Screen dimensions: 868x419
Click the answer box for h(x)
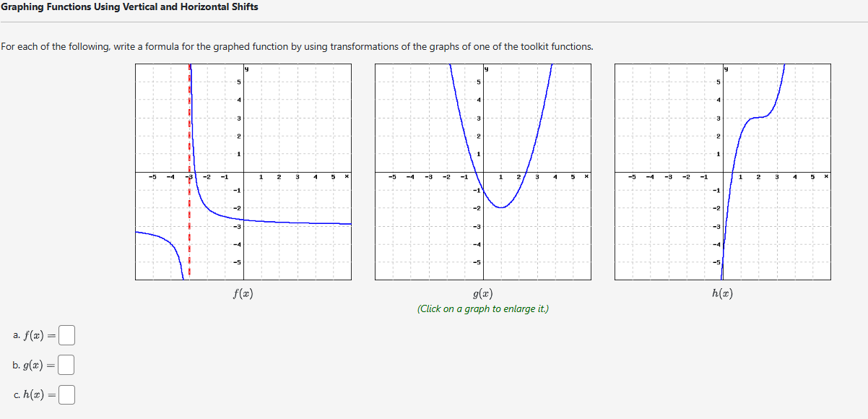(x=66, y=395)
